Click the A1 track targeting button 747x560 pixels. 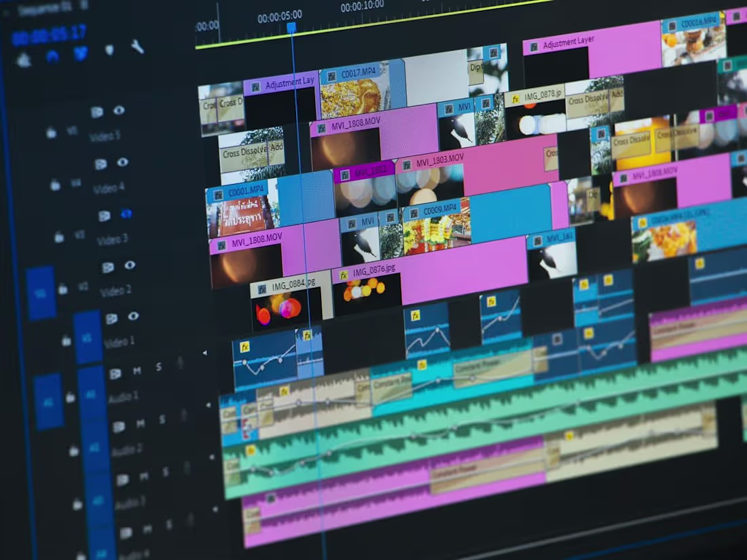click(x=91, y=394)
